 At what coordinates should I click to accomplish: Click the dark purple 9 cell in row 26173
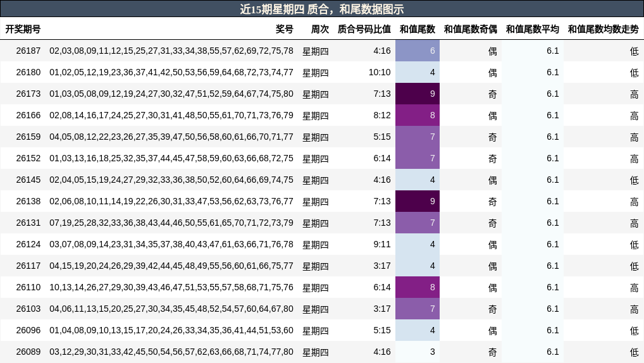point(418,94)
